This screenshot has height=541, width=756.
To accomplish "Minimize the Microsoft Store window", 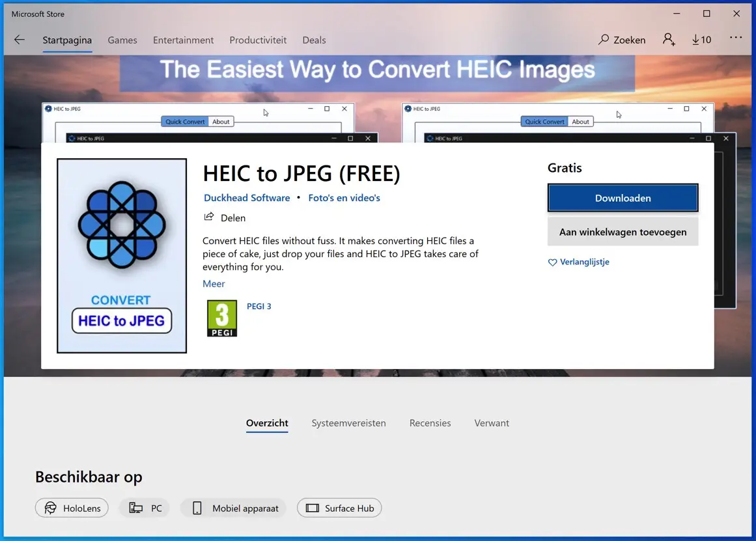I will tap(677, 14).
